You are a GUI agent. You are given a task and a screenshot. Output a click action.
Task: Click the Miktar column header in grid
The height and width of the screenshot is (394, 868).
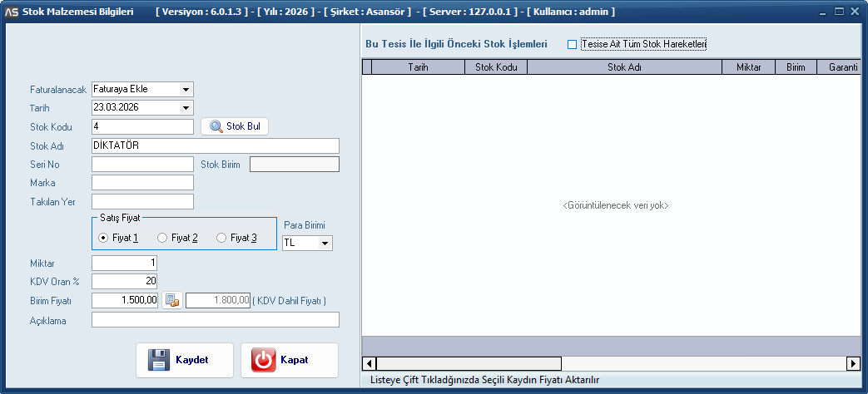pos(748,67)
